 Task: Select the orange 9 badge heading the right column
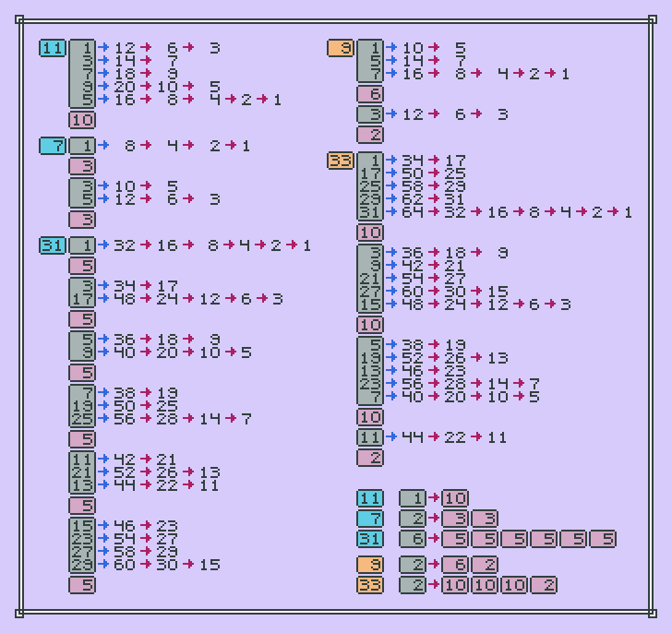point(341,48)
